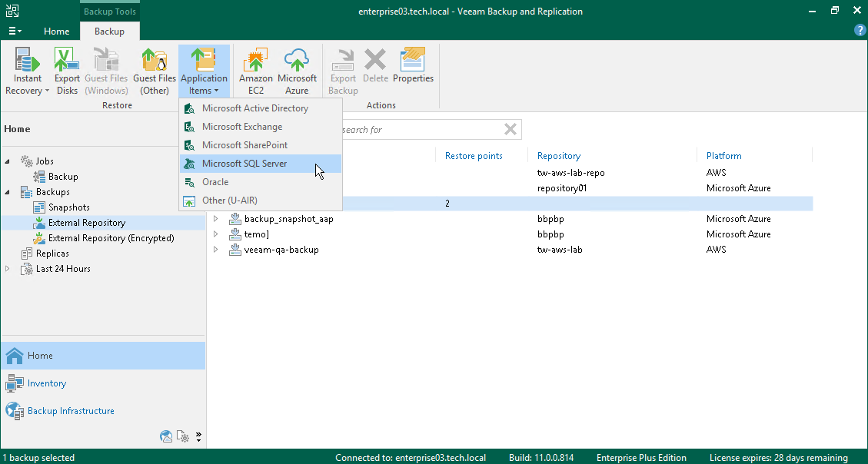Click tw-aws-lab-repo repository cell
Screen dimensions: 868x464
pyautogui.click(x=570, y=173)
